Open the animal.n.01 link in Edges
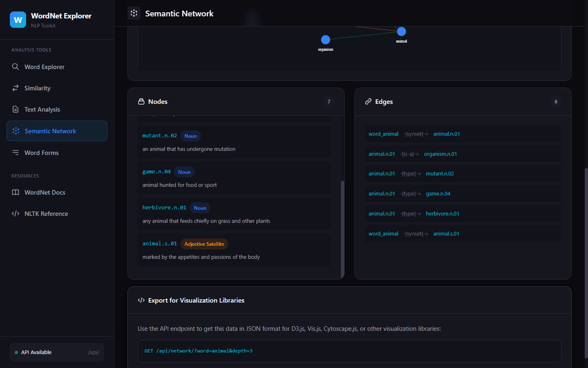Screen dimensions: 588x368 coord(446,134)
